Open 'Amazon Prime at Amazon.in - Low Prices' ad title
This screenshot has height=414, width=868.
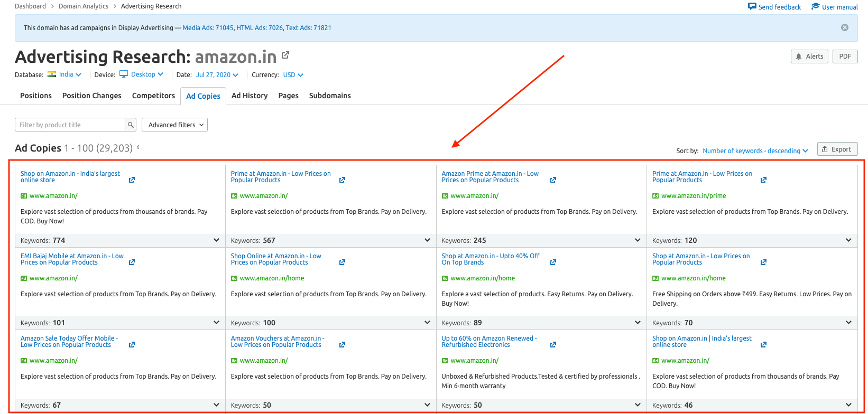pyautogui.click(x=490, y=177)
